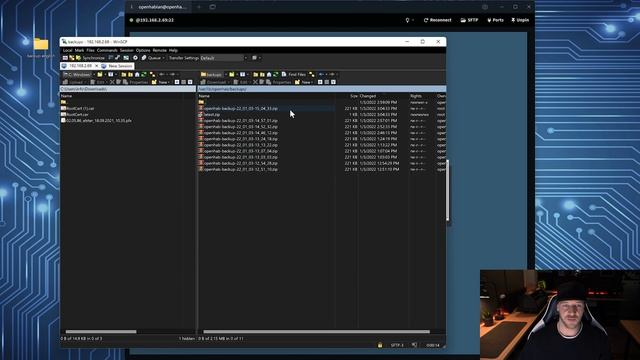Click local panel unselect minus icon
This screenshot has width=640, height=360.
point(183,82)
